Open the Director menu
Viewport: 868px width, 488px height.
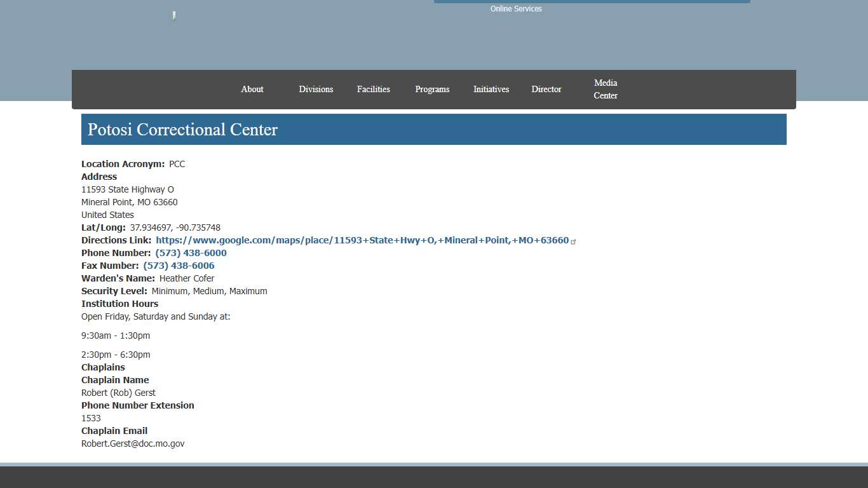click(546, 89)
